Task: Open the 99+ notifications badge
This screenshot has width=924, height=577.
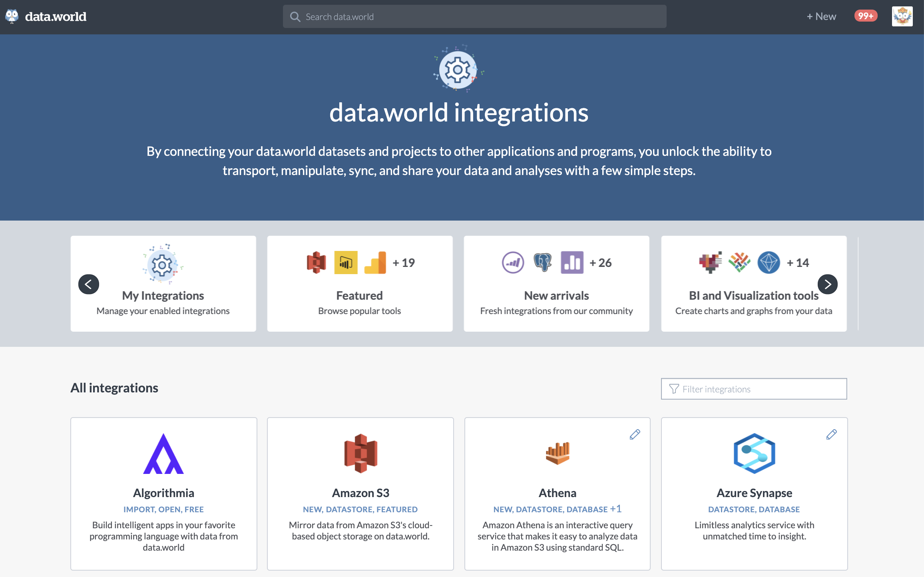Action: pos(866,16)
